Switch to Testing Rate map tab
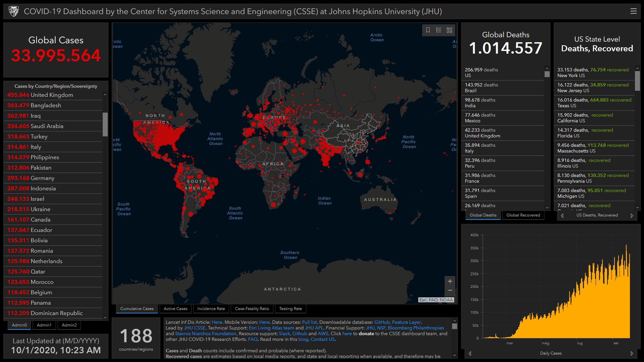644x362 pixels. (290, 309)
